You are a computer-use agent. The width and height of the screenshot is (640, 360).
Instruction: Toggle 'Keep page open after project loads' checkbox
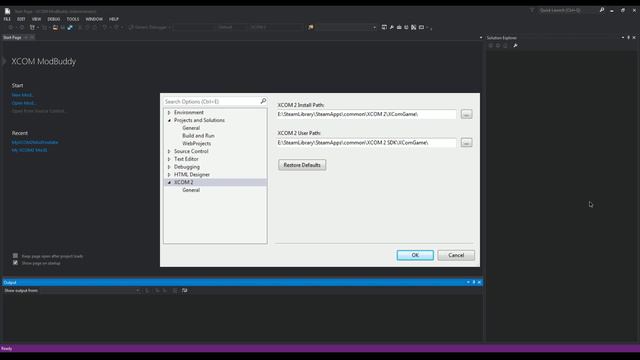point(15,256)
